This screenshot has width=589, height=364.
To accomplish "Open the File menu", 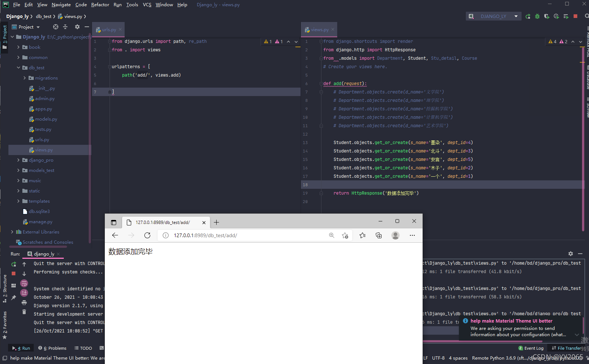I will pos(16,5).
